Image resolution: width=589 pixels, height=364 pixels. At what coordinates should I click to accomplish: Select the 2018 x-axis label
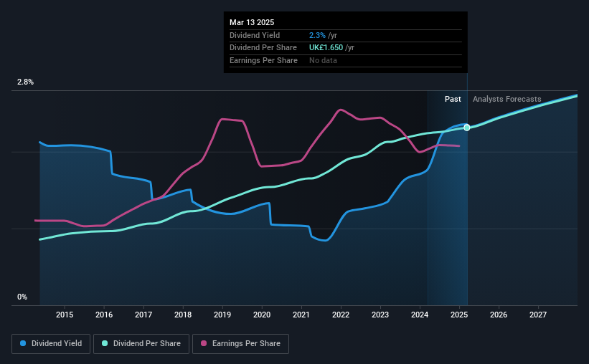(183, 315)
